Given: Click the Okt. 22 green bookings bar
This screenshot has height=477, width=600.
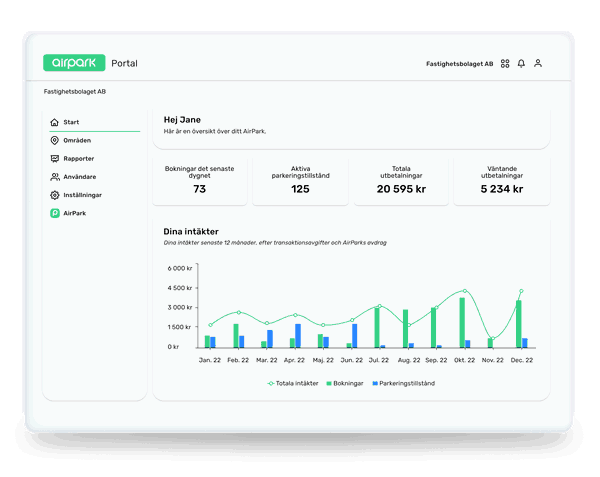Looking at the screenshot, I should 462,323.
